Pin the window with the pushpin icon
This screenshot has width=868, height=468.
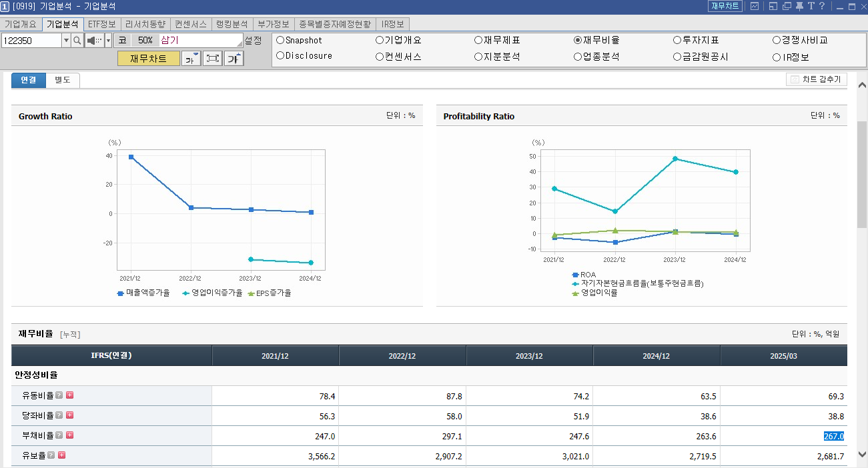click(799, 6)
